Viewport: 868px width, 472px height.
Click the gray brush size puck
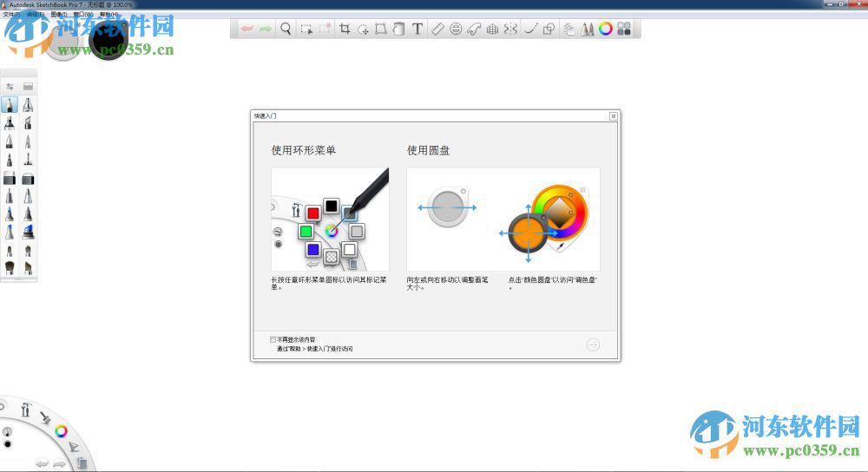point(62,42)
